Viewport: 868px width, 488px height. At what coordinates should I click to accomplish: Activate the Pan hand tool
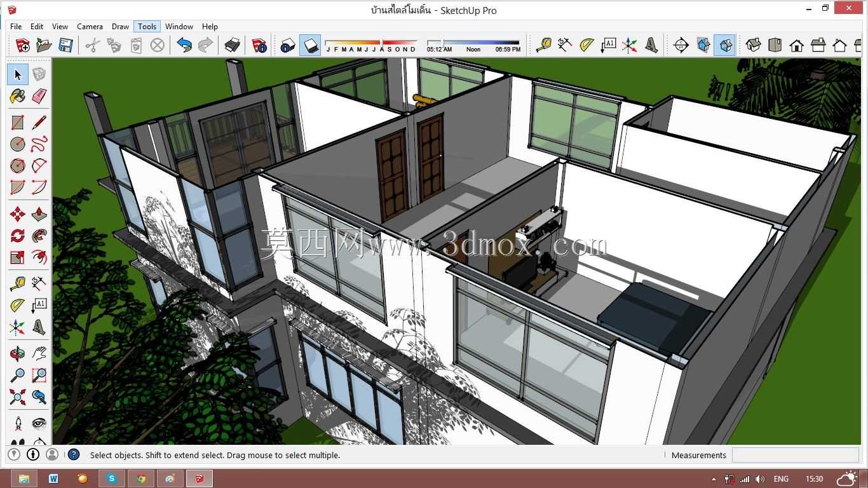(x=39, y=353)
